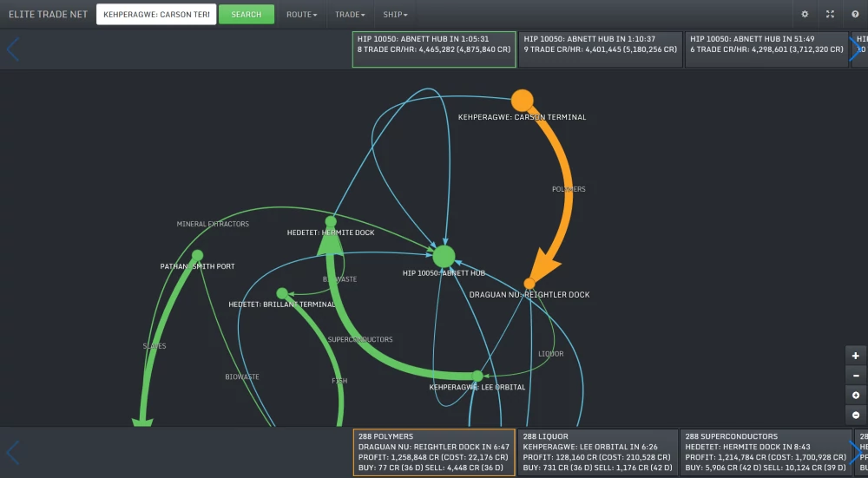
Task: Select the 288 Polymers trade card
Action: click(x=434, y=452)
